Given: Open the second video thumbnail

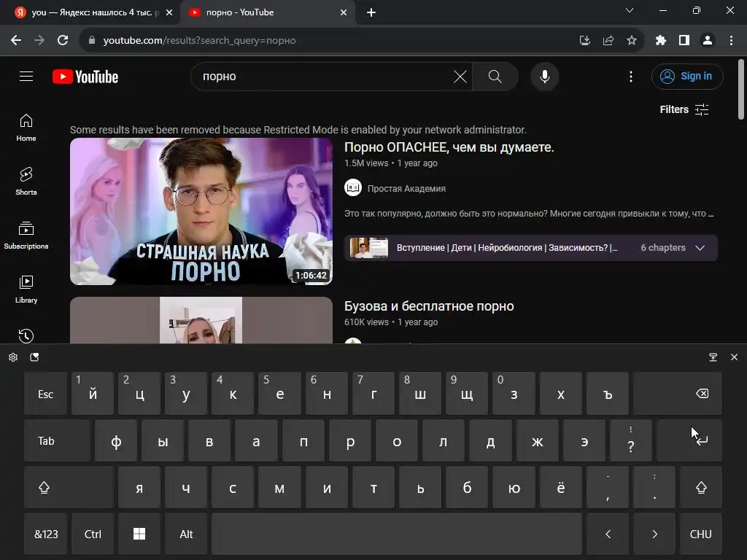Looking at the screenshot, I should [201, 320].
